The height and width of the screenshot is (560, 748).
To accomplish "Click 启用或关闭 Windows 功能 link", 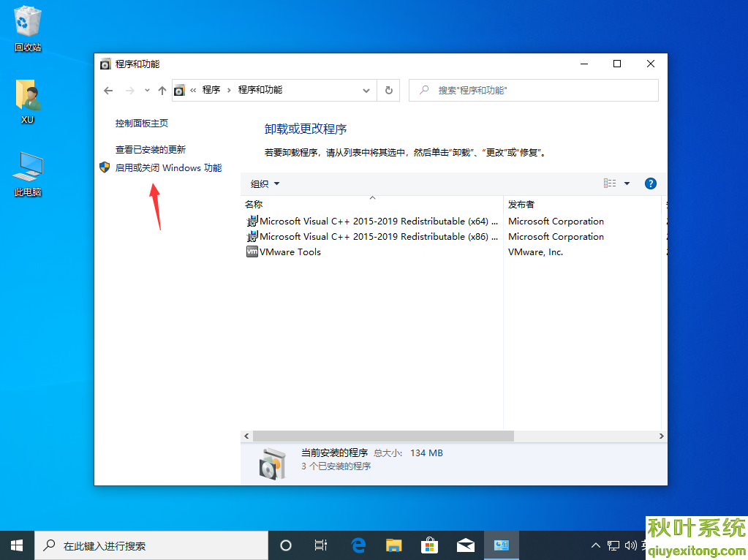I will pyautogui.click(x=168, y=168).
